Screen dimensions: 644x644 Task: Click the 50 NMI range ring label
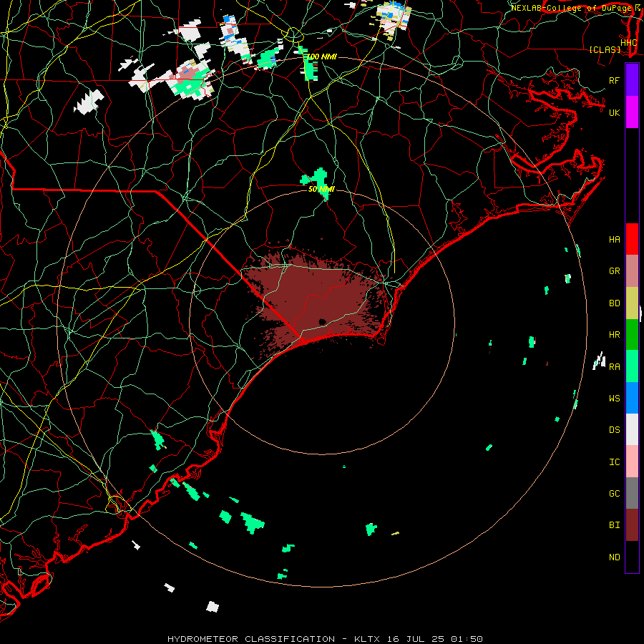pyautogui.click(x=321, y=189)
